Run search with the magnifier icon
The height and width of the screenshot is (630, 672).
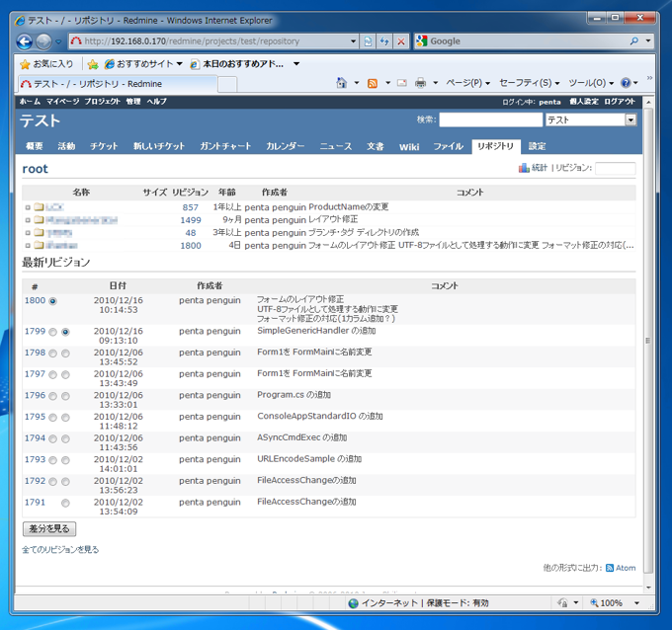tap(634, 41)
